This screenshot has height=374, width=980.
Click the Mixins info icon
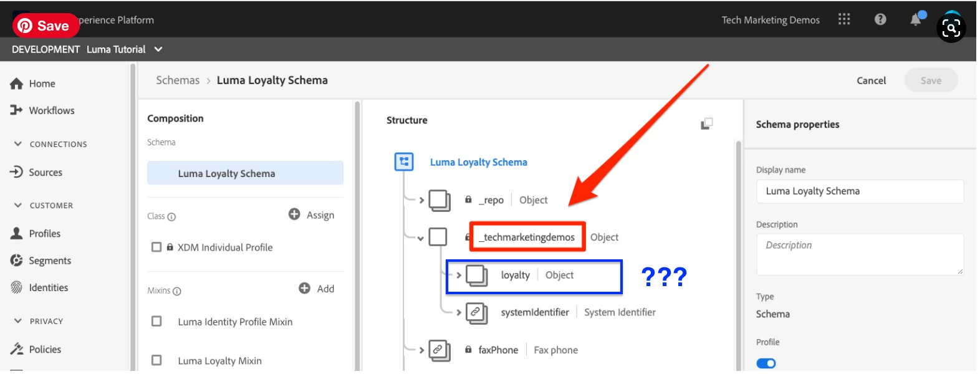tap(176, 291)
